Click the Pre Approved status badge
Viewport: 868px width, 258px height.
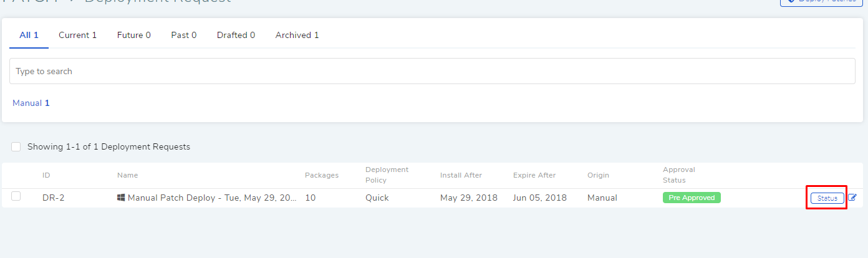[692, 198]
